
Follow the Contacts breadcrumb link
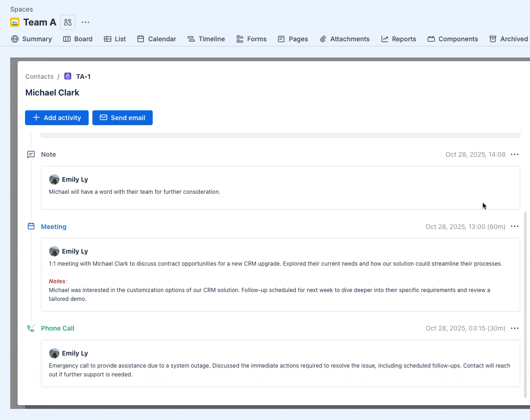click(39, 76)
